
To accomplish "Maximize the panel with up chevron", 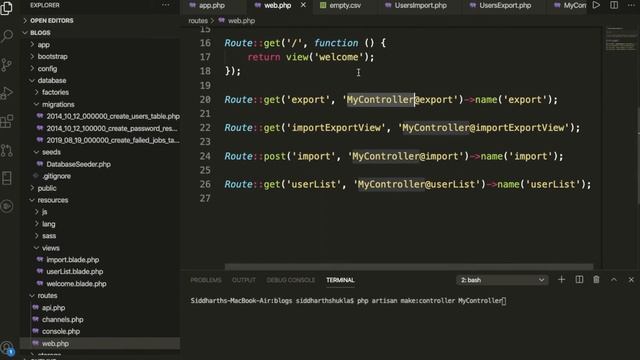I will coord(613,280).
